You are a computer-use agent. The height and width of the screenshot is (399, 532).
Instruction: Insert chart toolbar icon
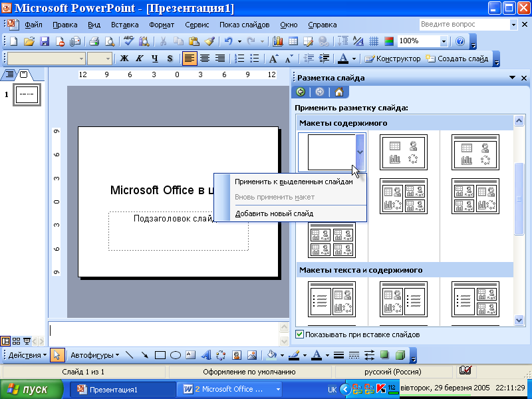click(277, 41)
